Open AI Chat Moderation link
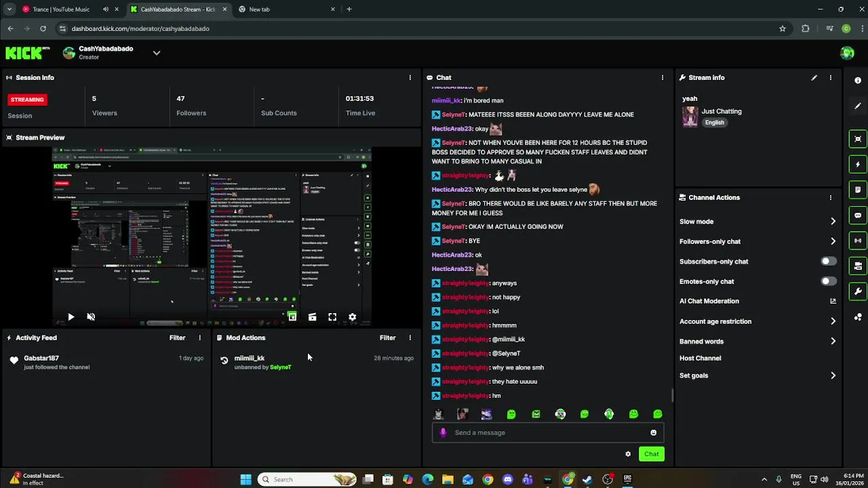Viewport: 868px width, 488px height. (x=758, y=301)
